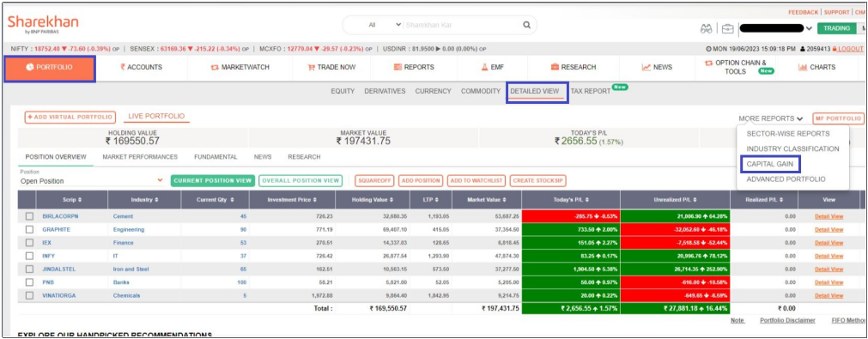Image resolution: width=868 pixels, height=339 pixels.
Task: Switch to Fundamental tab
Action: [x=215, y=157]
